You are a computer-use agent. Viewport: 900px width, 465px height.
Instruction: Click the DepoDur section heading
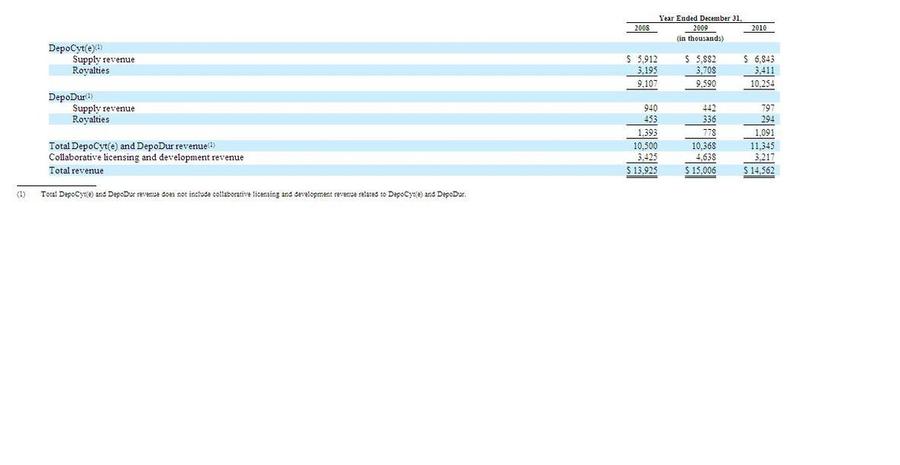(x=71, y=97)
